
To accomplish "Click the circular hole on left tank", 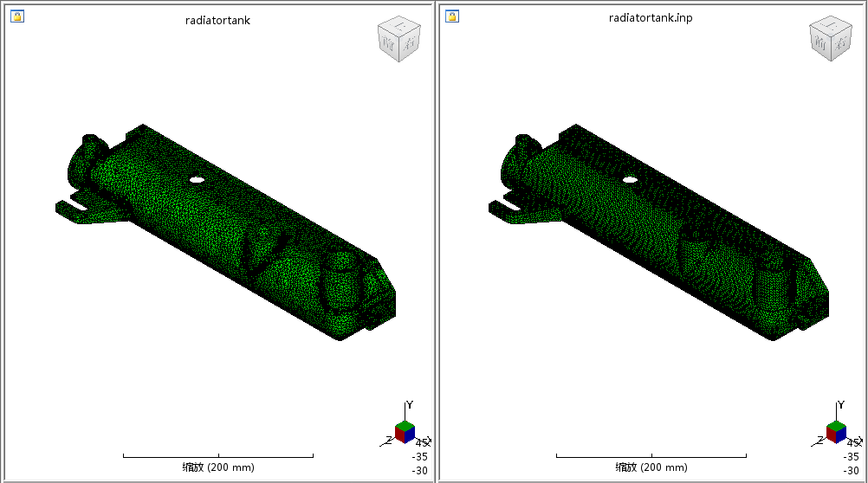I will pyautogui.click(x=197, y=180).
